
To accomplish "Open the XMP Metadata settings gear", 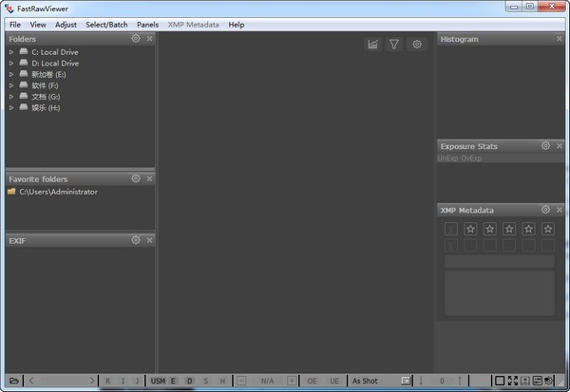I will pos(545,210).
